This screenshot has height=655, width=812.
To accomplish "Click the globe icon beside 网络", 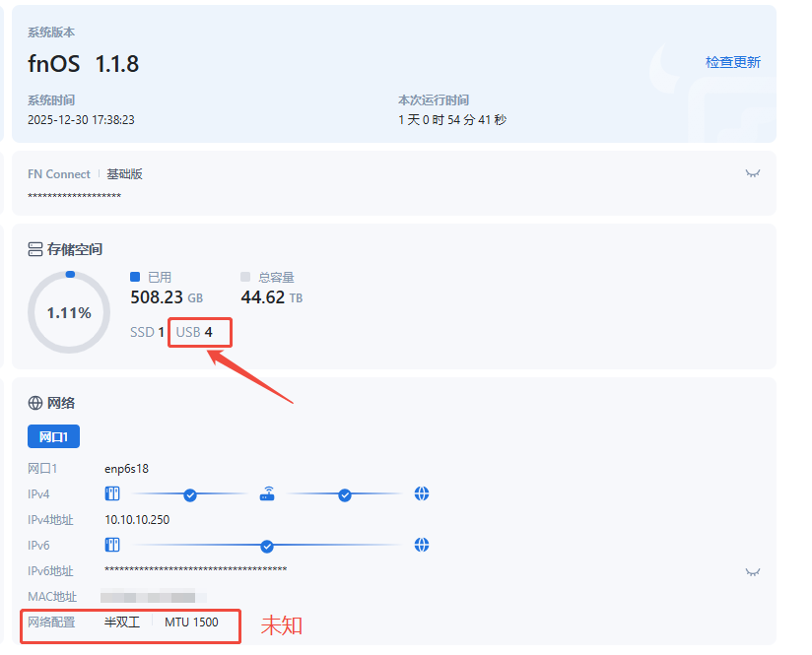I will 35,403.
